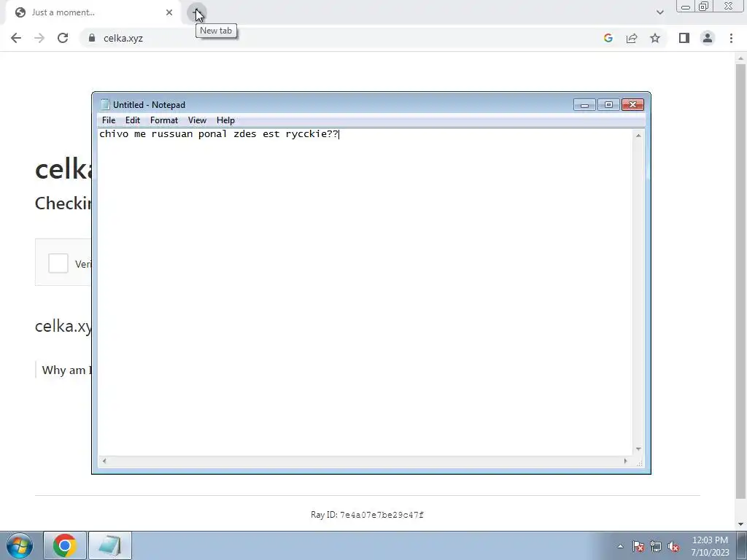
Task: Open Notepad File menu
Action: [109, 120]
